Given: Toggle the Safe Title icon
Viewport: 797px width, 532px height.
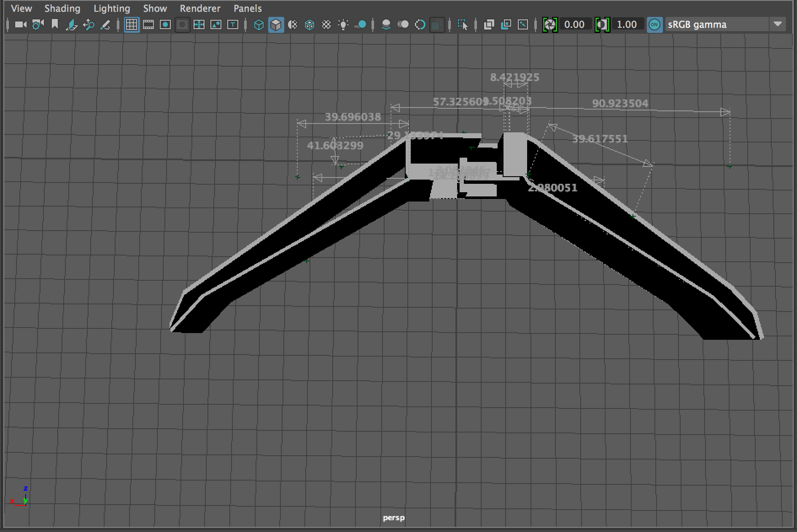Looking at the screenshot, I should tap(233, 25).
